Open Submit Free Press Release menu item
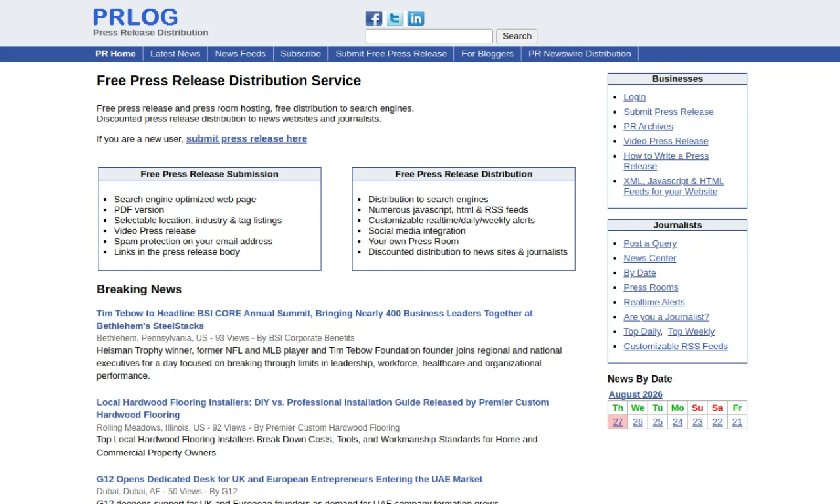840x504 pixels. [x=391, y=54]
